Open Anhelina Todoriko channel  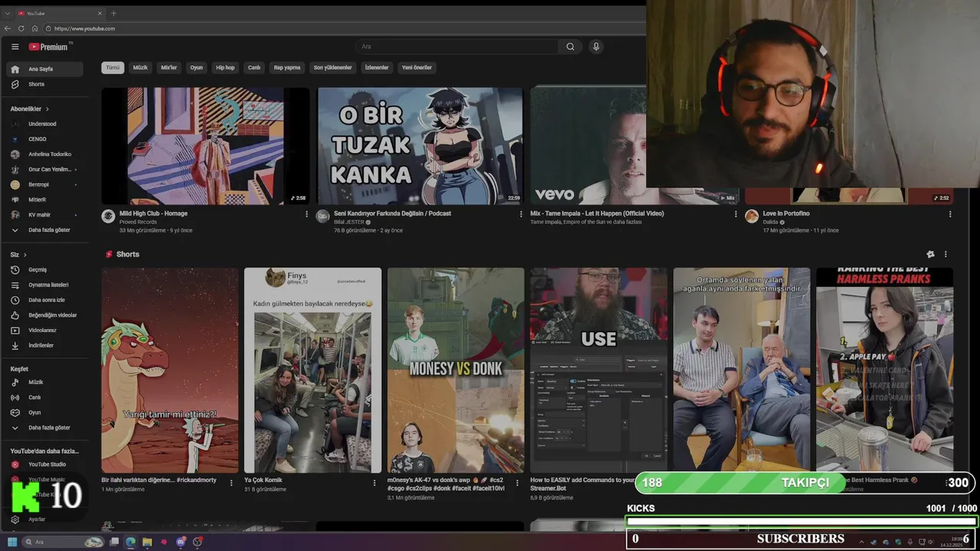[x=44, y=154]
